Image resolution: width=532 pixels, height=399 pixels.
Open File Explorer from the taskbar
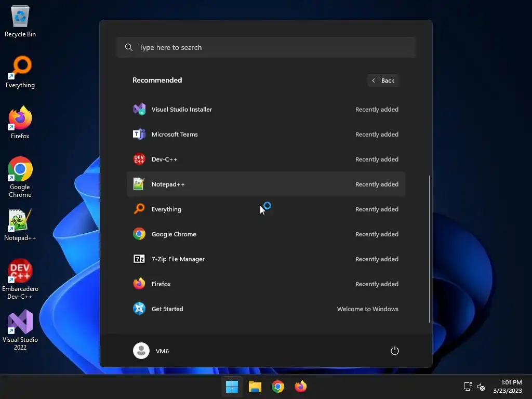tap(255, 387)
